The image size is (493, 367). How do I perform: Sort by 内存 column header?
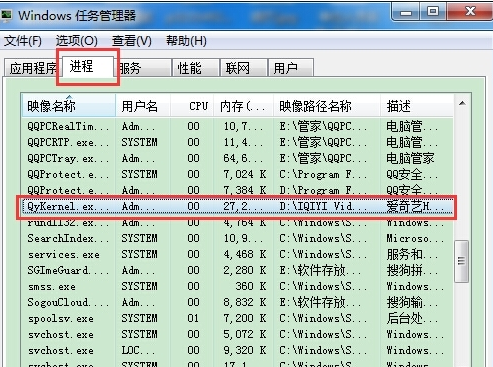[x=243, y=106]
